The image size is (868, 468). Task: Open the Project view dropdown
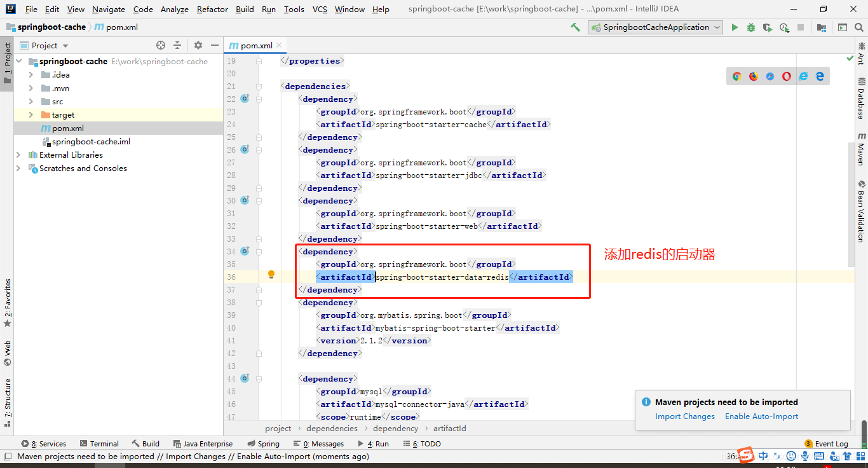44,45
